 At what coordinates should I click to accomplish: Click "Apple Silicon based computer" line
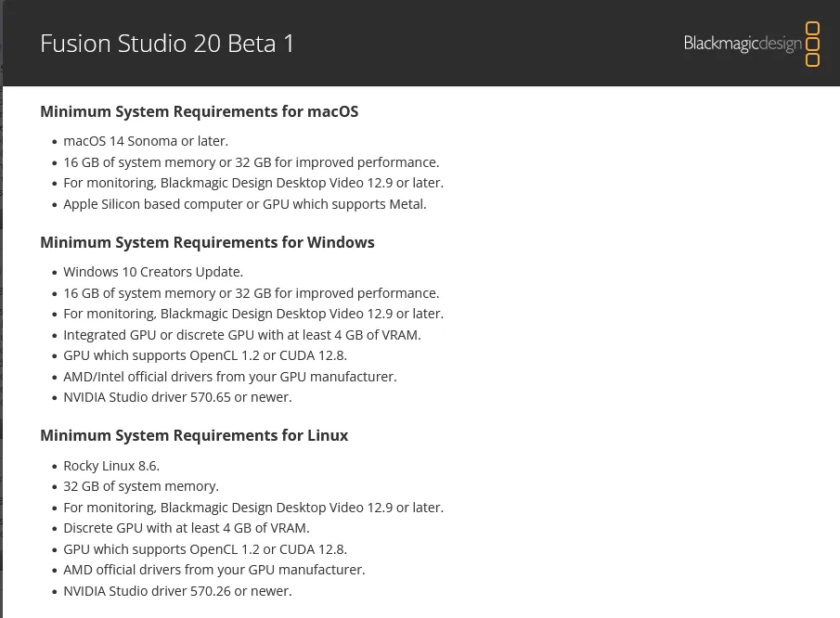point(245,204)
